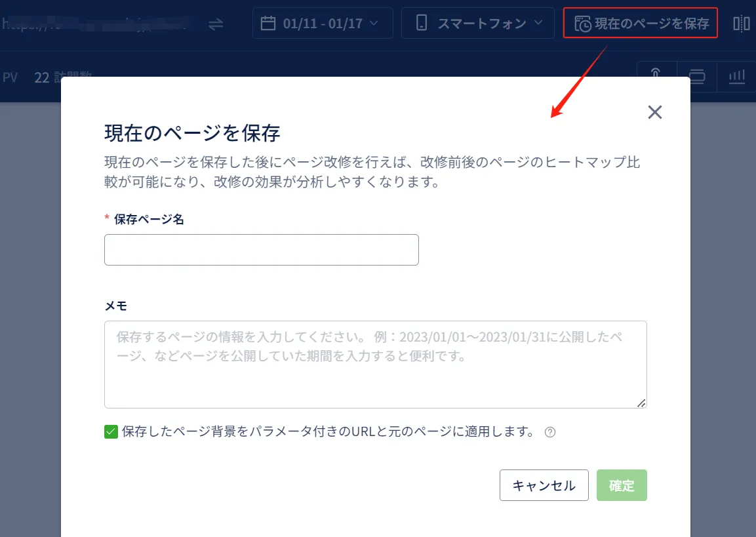The width and height of the screenshot is (756, 537).
Task: Click the help question mark icon
Action: tap(550, 432)
